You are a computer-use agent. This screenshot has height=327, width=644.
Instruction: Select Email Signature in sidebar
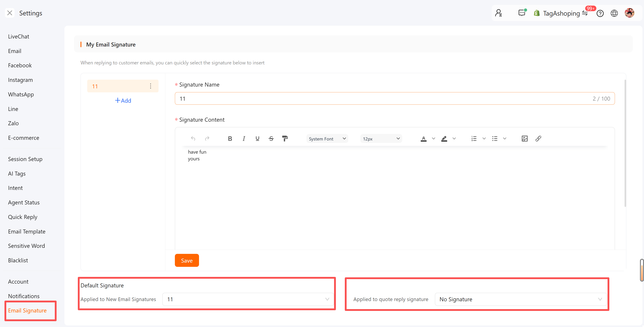click(27, 310)
